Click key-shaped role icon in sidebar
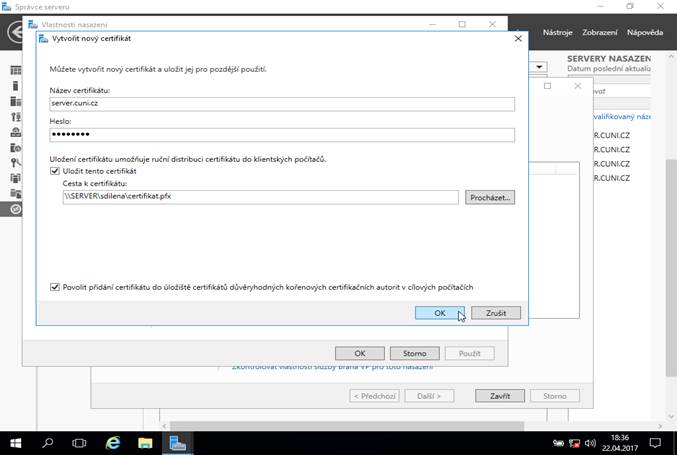This screenshot has height=455, width=677. [16, 163]
